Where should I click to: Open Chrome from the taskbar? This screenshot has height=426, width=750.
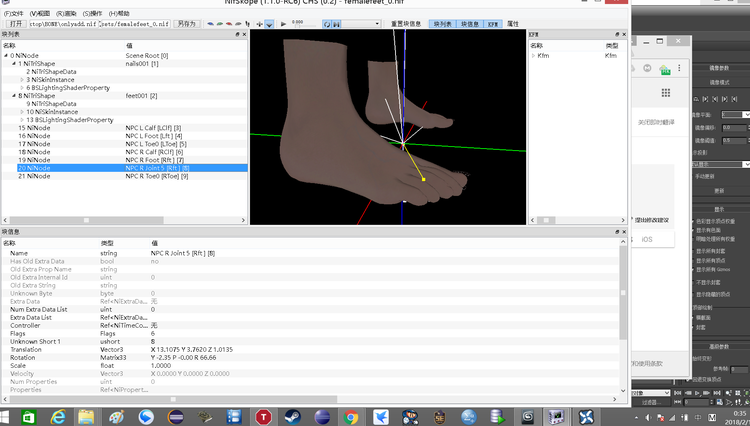point(351,417)
